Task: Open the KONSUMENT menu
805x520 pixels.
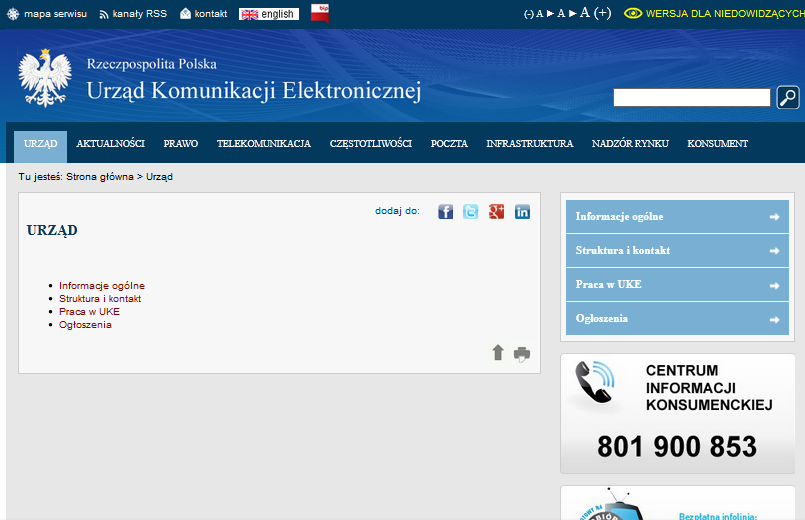Action: 718,144
